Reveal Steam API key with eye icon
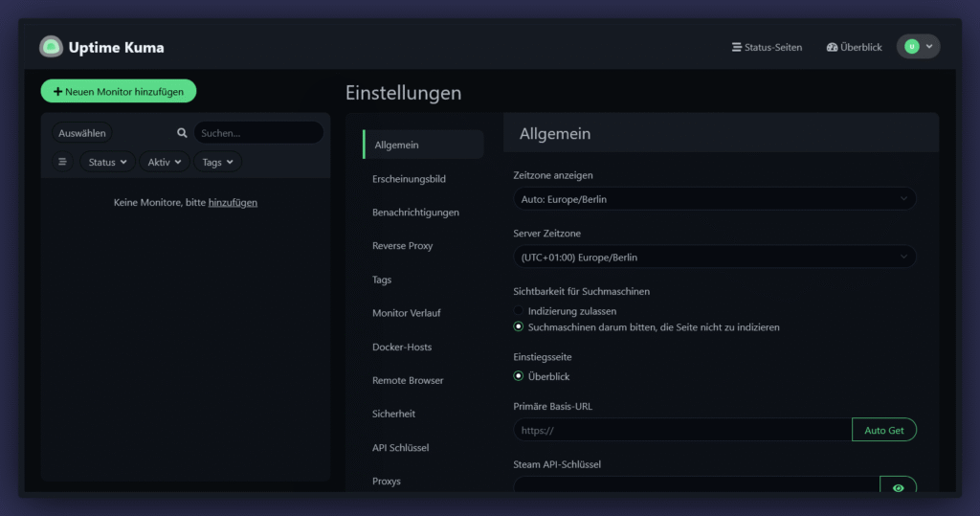This screenshot has height=516, width=980. (898, 487)
